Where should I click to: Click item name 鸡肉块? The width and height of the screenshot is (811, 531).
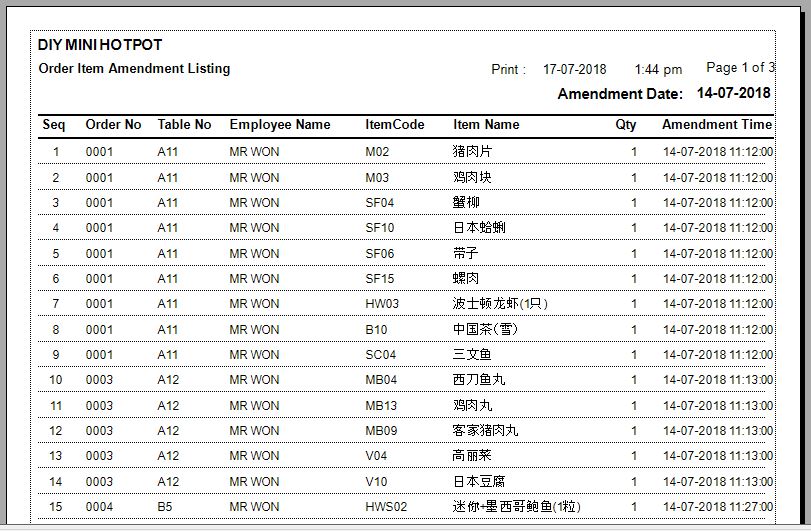pos(472,177)
